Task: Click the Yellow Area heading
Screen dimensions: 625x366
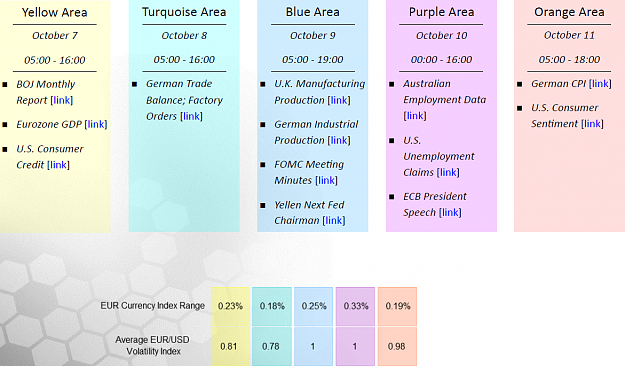Action: pos(55,12)
